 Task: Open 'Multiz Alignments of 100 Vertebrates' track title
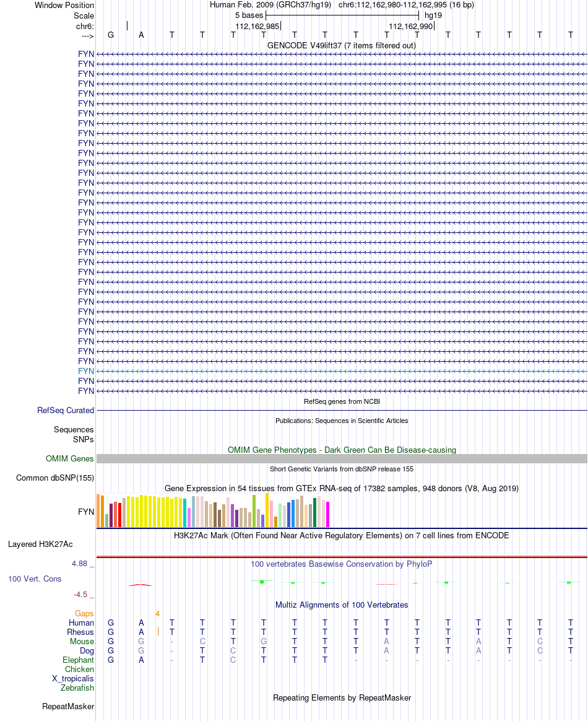point(342,605)
